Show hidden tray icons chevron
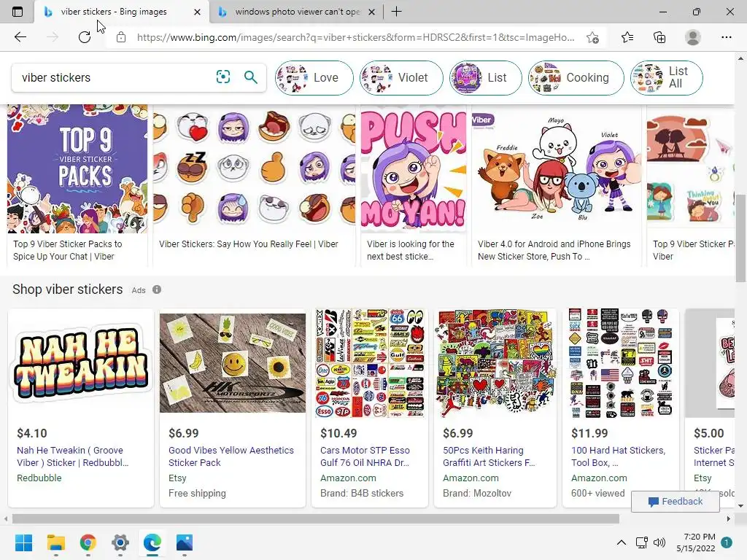Image resolution: width=747 pixels, height=560 pixels. pos(622,542)
